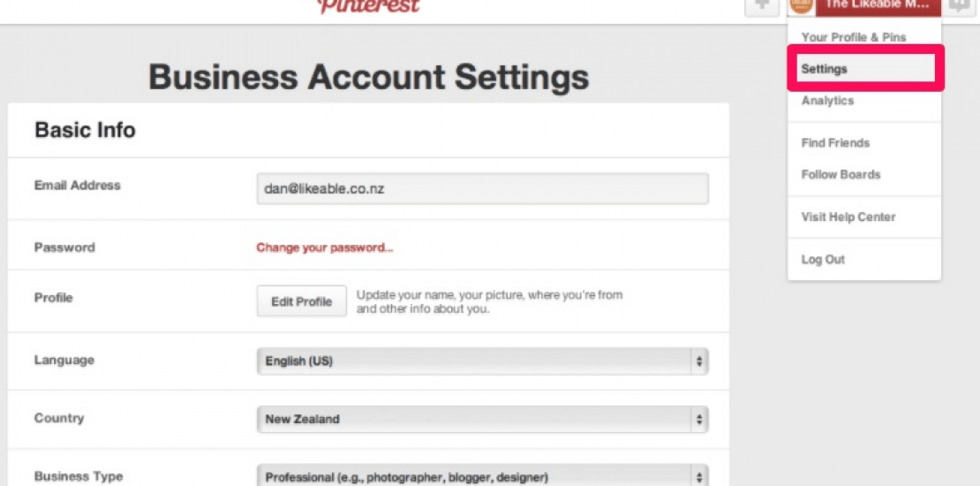Click the Country dropdown arrow stepper

(x=699, y=420)
